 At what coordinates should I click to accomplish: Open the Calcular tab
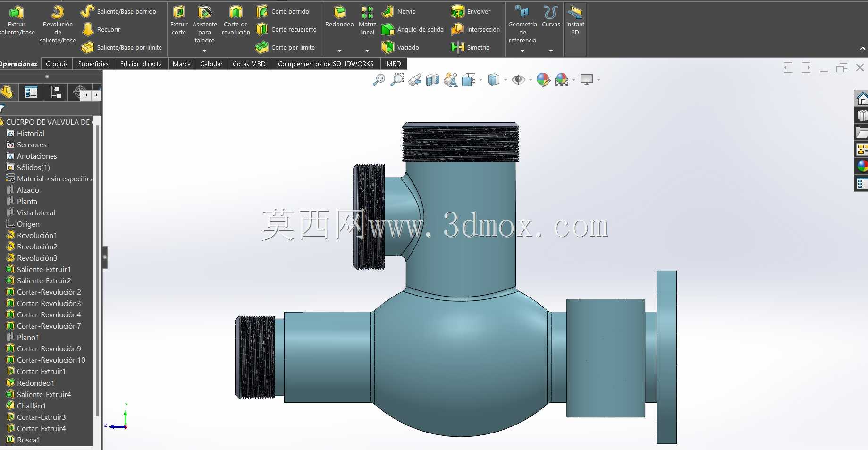pyautogui.click(x=211, y=64)
